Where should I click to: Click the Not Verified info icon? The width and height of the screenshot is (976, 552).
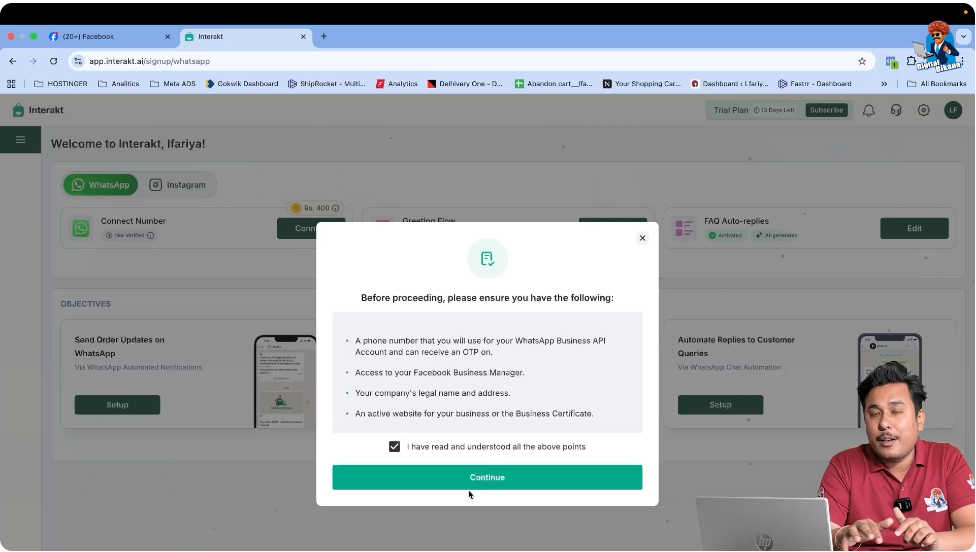(x=151, y=235)
